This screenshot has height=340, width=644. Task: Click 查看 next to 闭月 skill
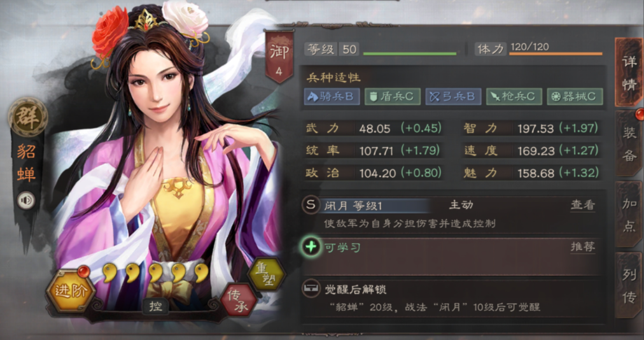582,205
